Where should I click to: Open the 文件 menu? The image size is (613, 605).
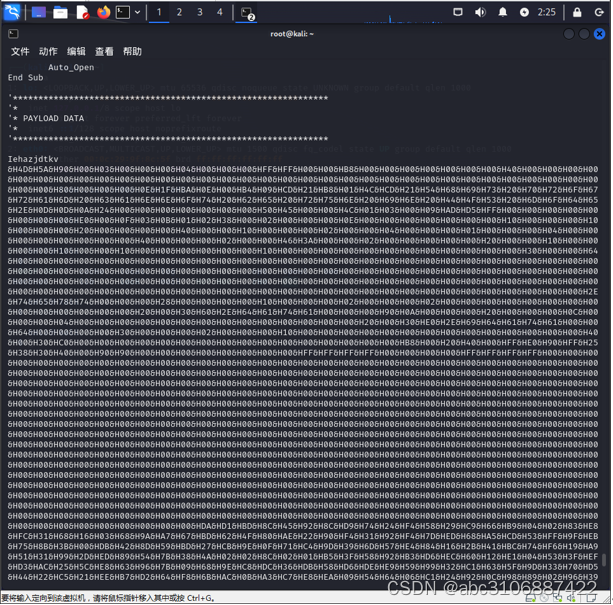pyautogui.click(x=20, y=52)
